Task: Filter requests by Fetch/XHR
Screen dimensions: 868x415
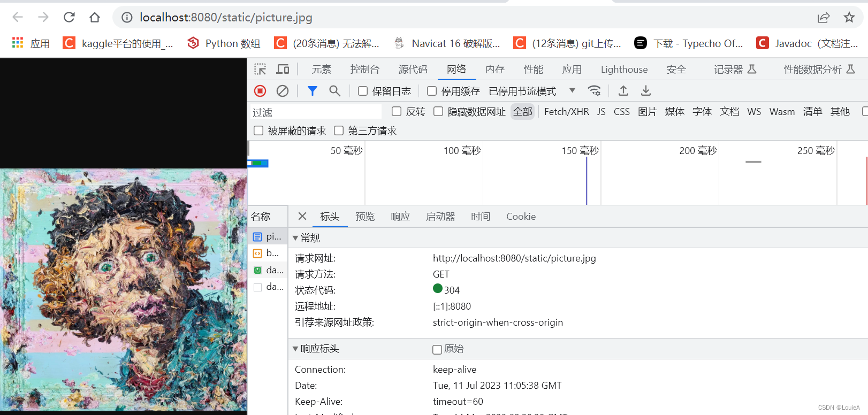Action: [567, 111]
